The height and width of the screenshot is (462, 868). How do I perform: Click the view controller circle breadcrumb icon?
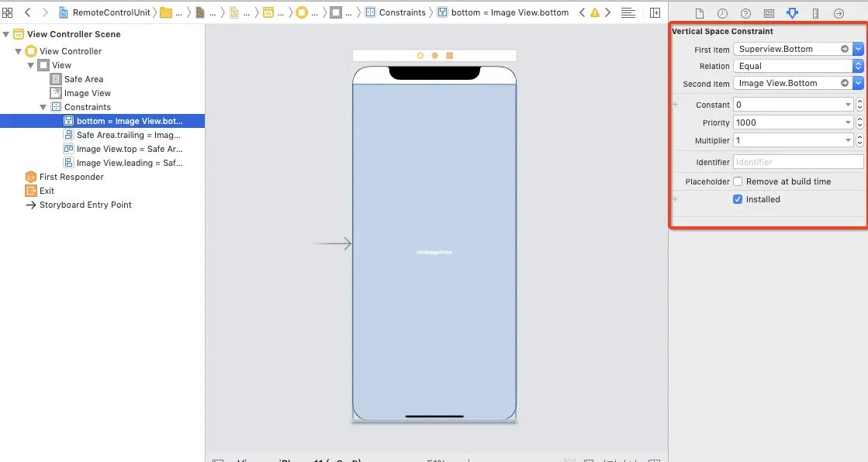click(x=302, y=12)
